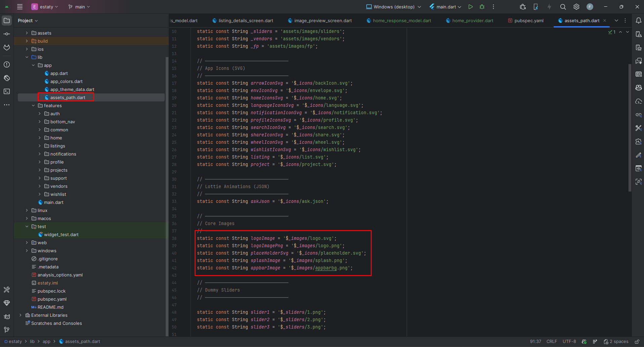Screen dimensions: 644x347
Task: Toggle read-only lock icon in status bar
Action: [637, 342]
